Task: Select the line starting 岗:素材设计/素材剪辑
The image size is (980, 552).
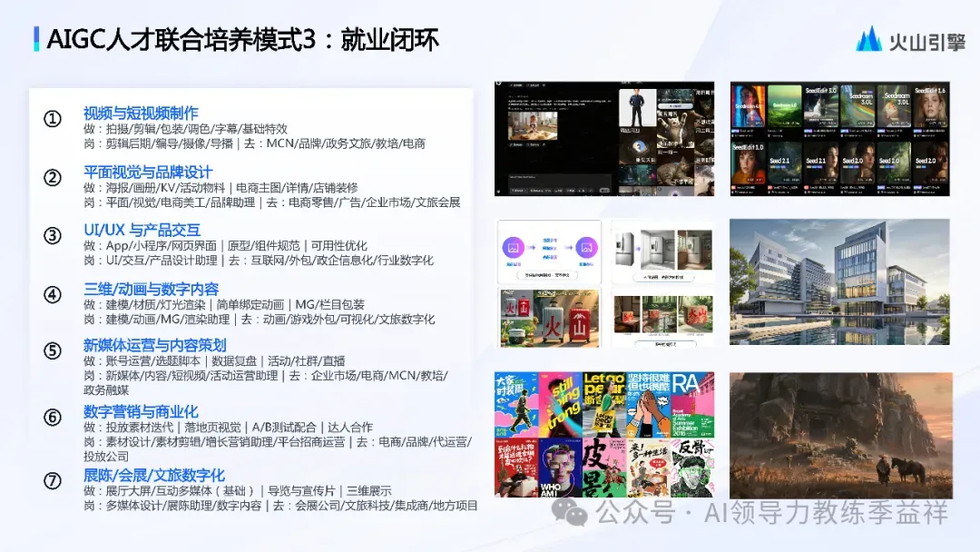Action: tap(278, 448)
